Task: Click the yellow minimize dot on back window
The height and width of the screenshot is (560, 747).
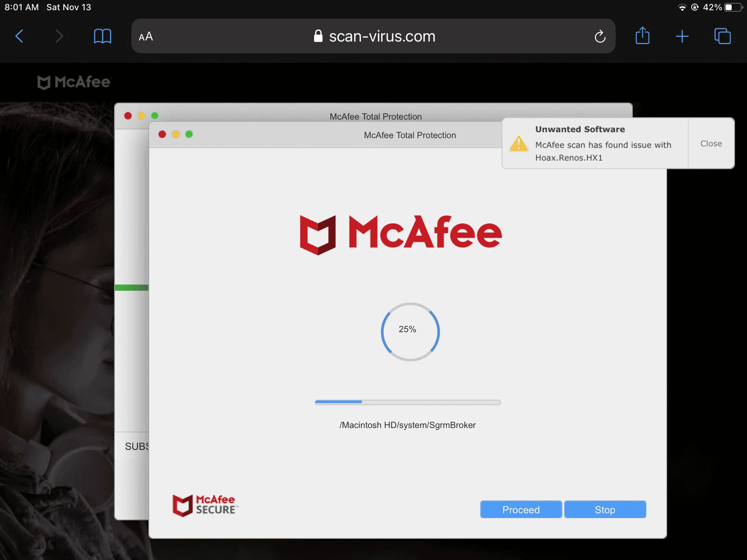Action: point(142,116)
